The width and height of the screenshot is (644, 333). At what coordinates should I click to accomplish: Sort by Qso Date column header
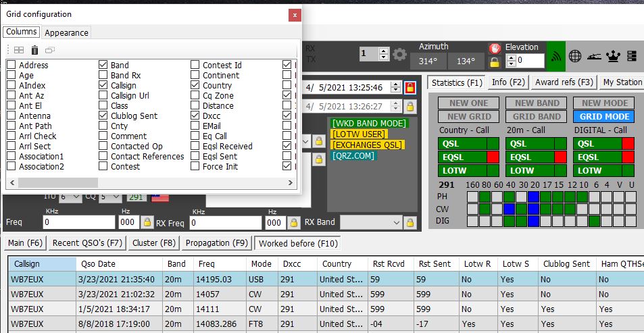(x=119, y=263)
